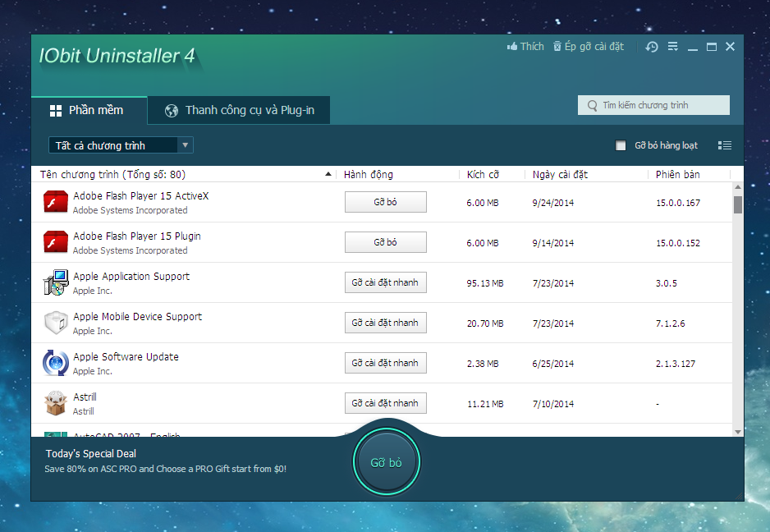Screen dimensions: 770x532
Task: Click the thumbs-up Thích icon
Action: (x=512, y=46)
